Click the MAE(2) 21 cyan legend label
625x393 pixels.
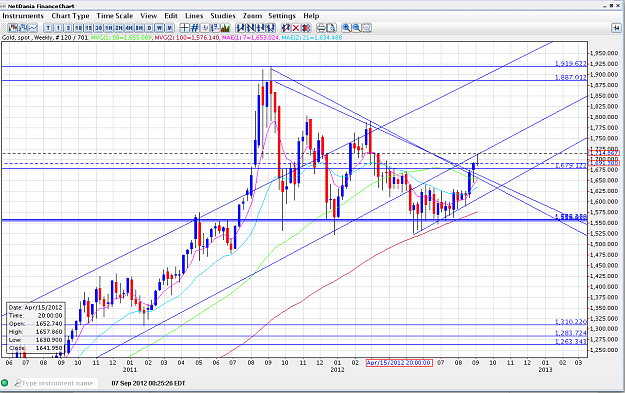click(312, 37)
